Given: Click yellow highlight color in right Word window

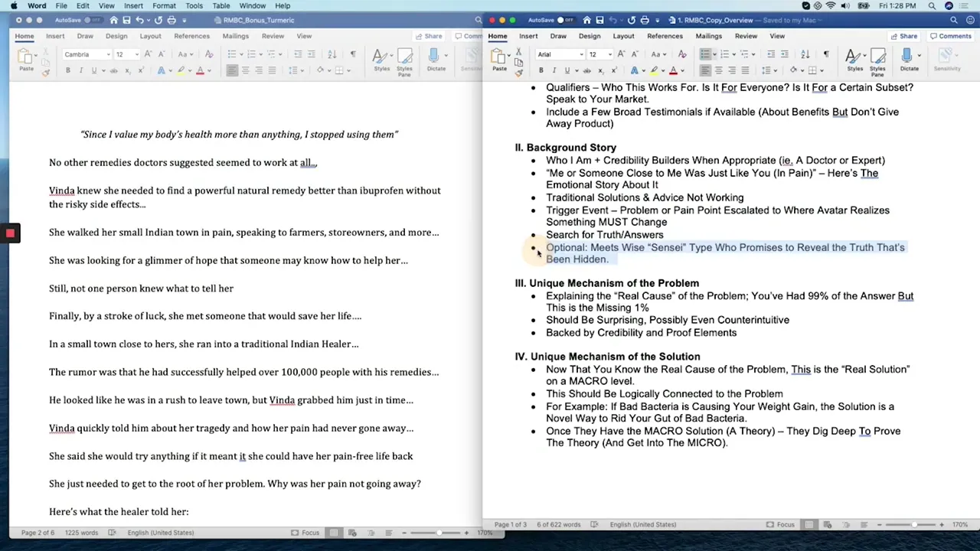Looking at the screenshot, I should [x=654, y=70].
